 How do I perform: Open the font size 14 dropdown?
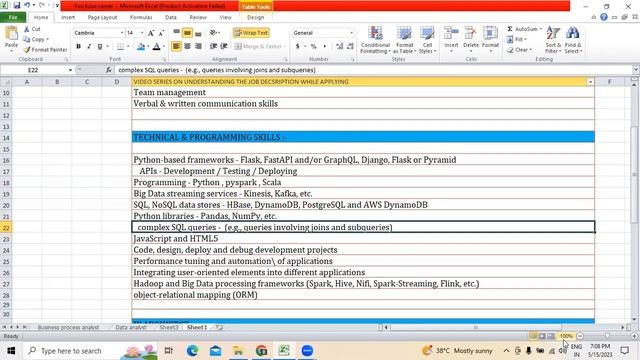pos(142,33)
